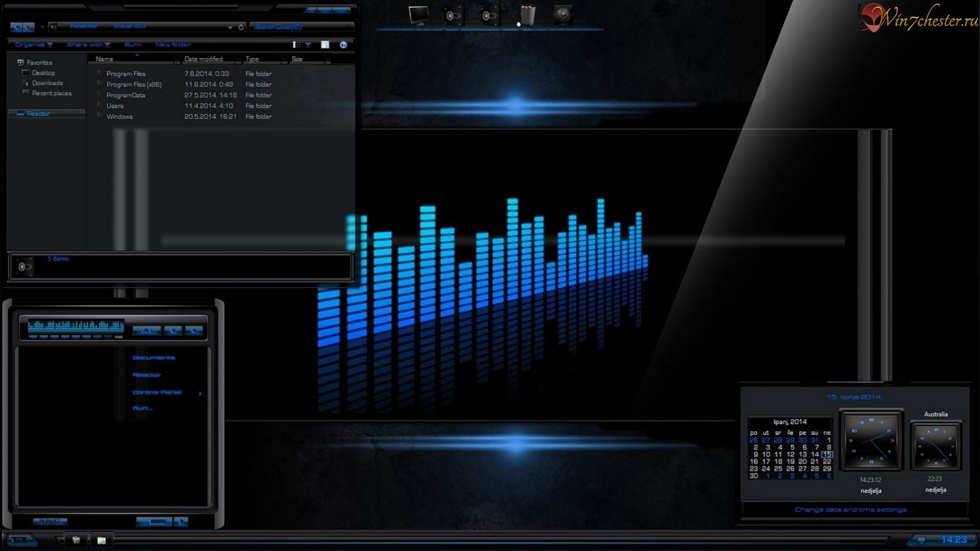This screenshot has height=551, width=980.
Task: Click the Shut down button in Start menu
Action: click(155, 521)
